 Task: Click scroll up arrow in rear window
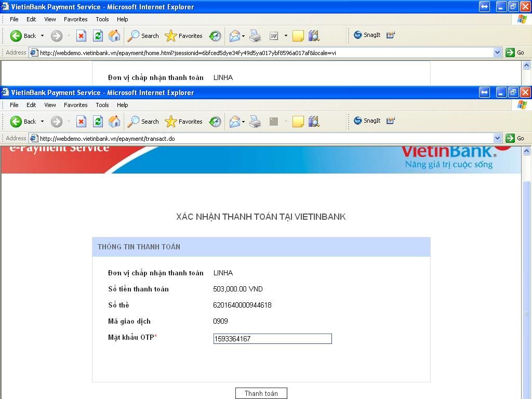526,65
